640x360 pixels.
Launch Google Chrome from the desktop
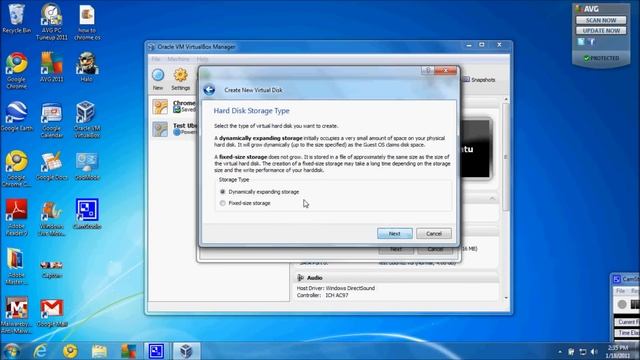point(16,70)
